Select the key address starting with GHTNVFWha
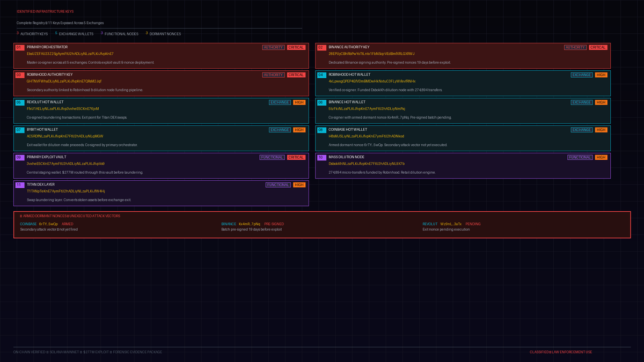The image size is (644, 362). tap(64, 81)
